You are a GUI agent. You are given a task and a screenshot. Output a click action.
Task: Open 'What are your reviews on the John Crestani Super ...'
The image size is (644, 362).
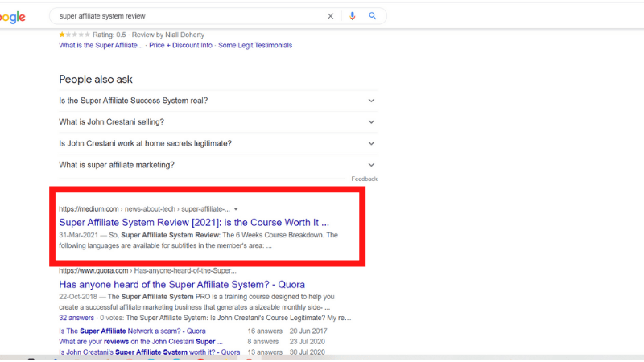point(140,341)
